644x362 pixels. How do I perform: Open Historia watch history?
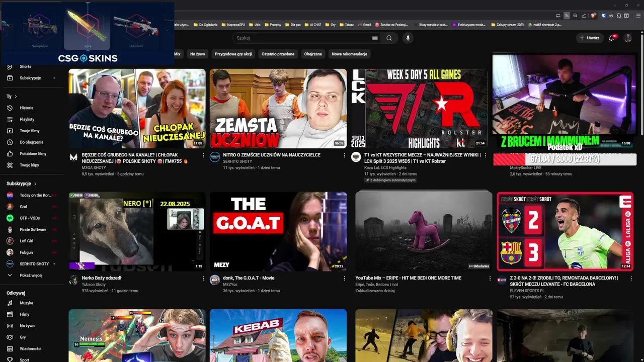pos(26,108)
